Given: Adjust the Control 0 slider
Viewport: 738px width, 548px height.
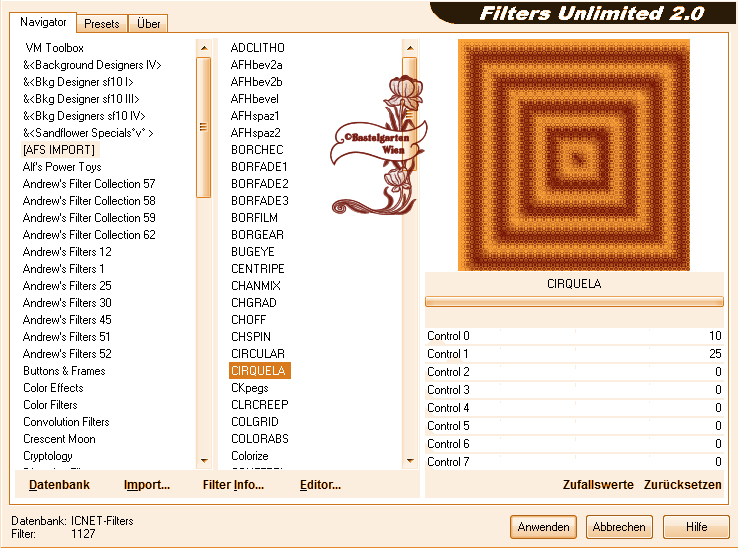Looking at the screenshot, I should [574, 336].
